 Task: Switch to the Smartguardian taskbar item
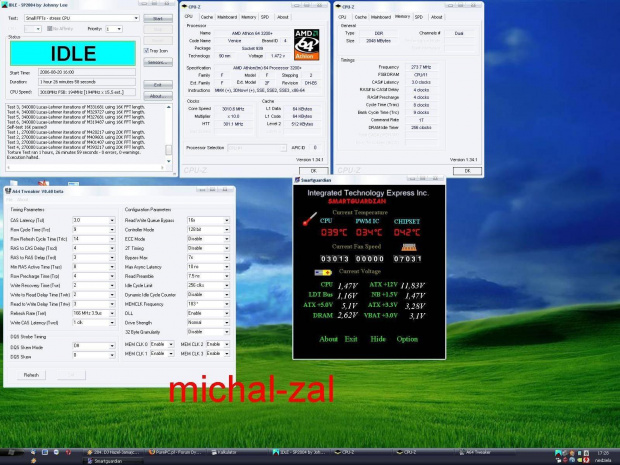(x=113, y=461)
